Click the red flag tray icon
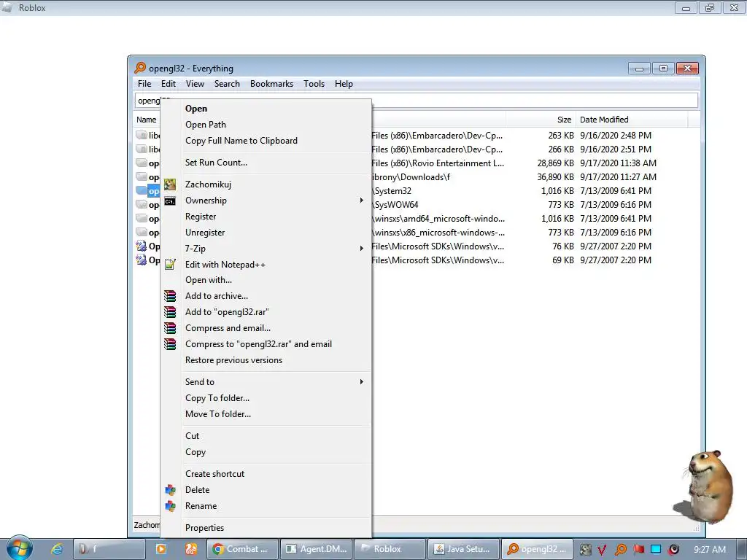747x560 pixels. click(x=639, y=549)
